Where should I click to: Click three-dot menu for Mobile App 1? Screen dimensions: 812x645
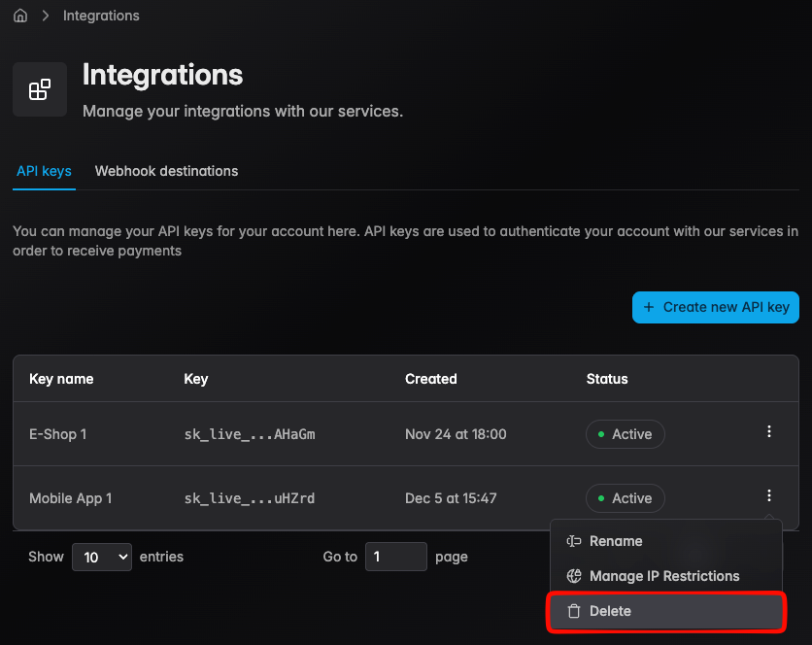pyautogui.click(x=768, y=496)
